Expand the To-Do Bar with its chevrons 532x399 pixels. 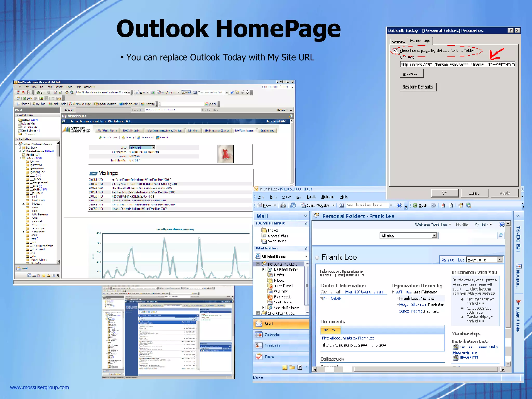tap(518, 216)
